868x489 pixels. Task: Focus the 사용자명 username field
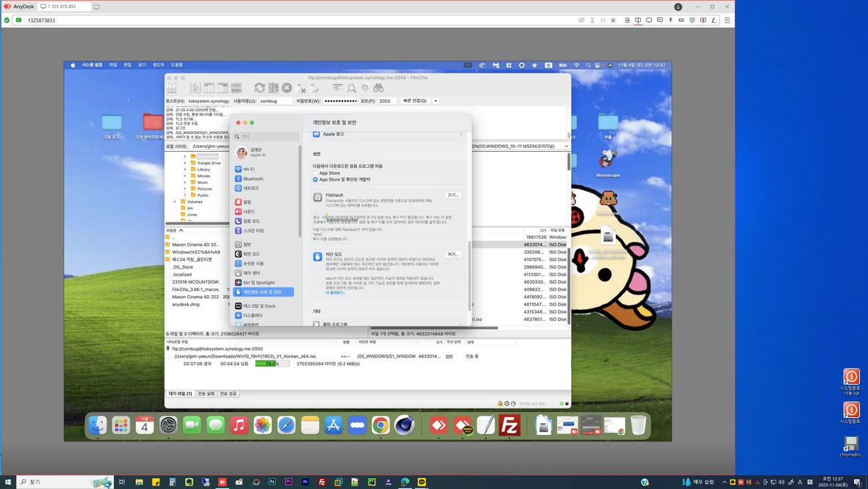click(276, 101)
